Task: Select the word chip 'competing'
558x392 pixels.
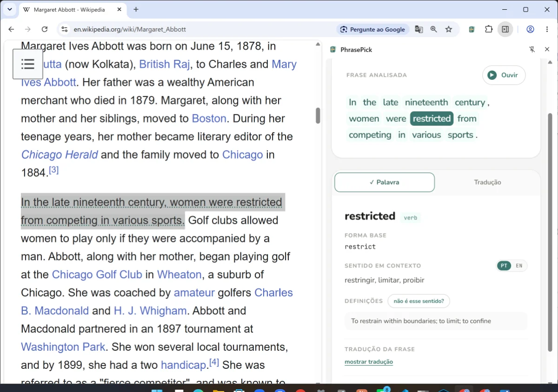Action: 370,135
